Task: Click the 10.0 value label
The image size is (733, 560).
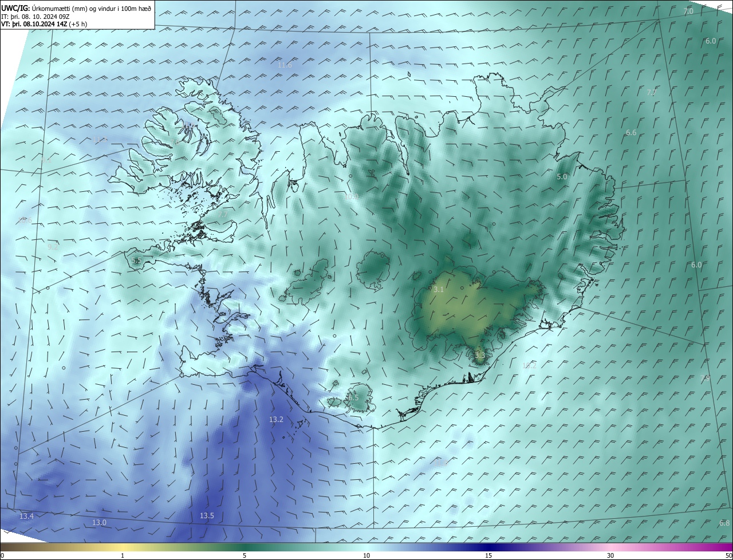Action: click(x=352, y=196)
